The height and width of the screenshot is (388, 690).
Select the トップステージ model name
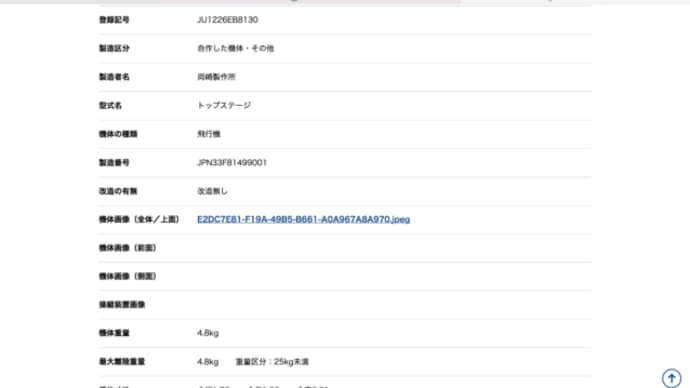click(x=224, y=106)
